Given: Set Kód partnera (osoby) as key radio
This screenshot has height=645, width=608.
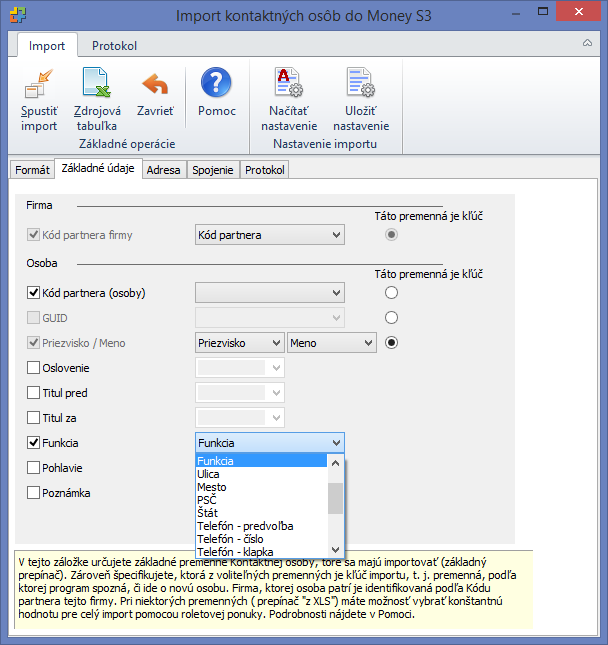Looking at the screenshot, I should [x=391, y=293].
